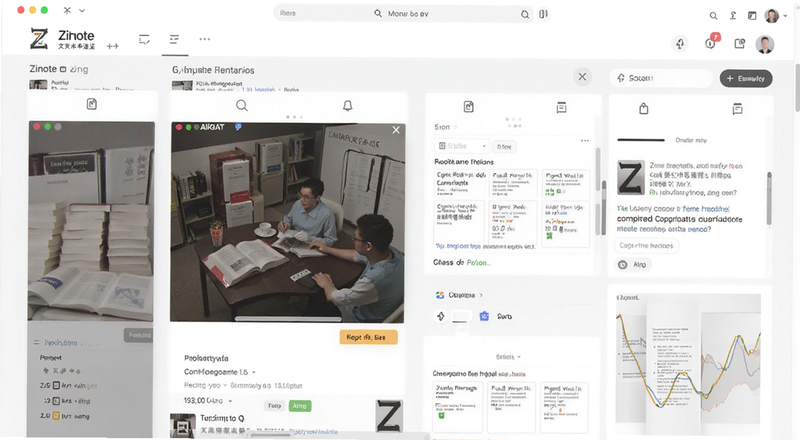Image resolution: width=800 pixels, height=440 pixels.
Task: Click the Pclon.. link after Chass do
Action: [479, 263]
